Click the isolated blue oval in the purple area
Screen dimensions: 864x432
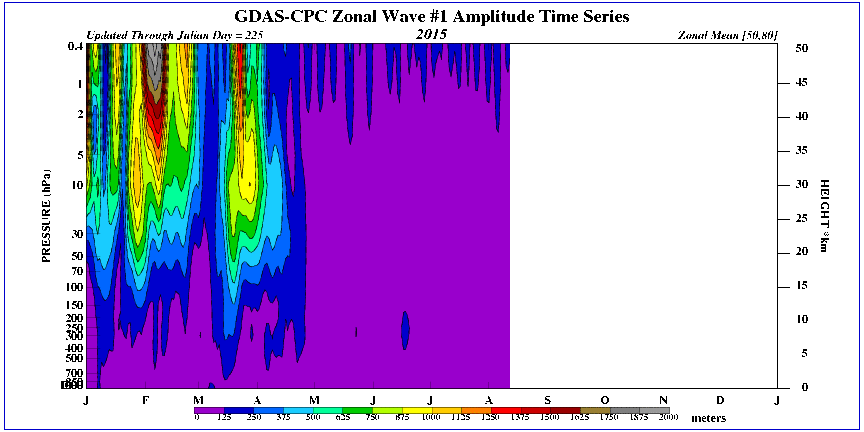pyautogui.click(x=405, y=330)
